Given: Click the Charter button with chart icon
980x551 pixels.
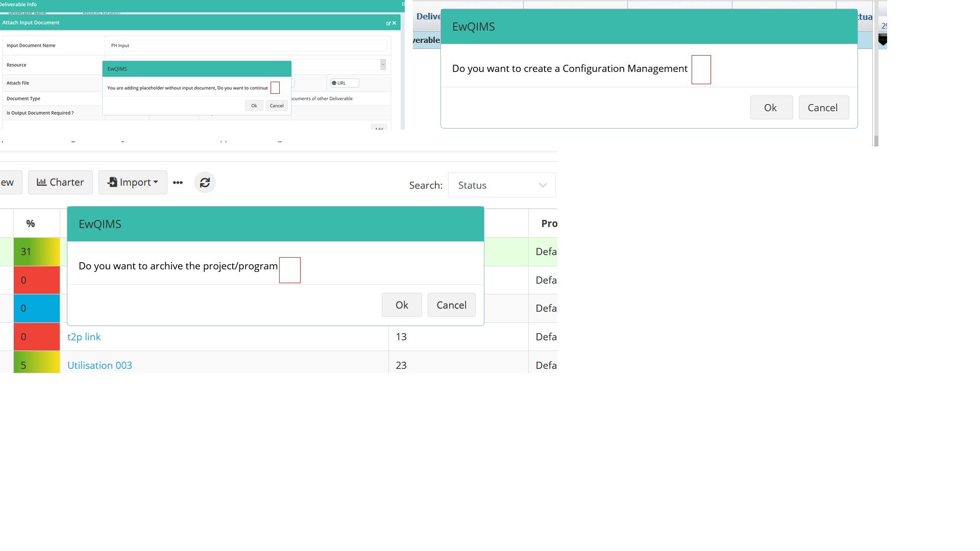Looking at the screenshot, I should click(x=60, y=183).
